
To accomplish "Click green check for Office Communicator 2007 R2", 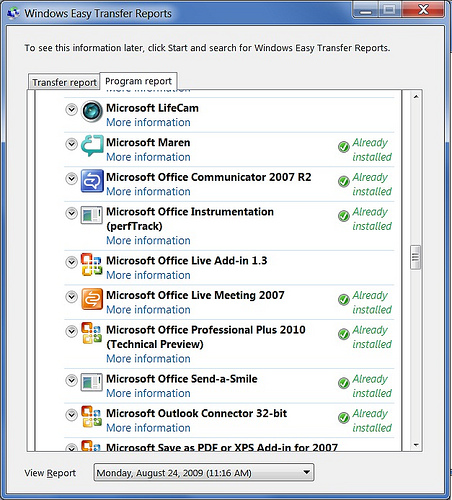I will 344,181.
